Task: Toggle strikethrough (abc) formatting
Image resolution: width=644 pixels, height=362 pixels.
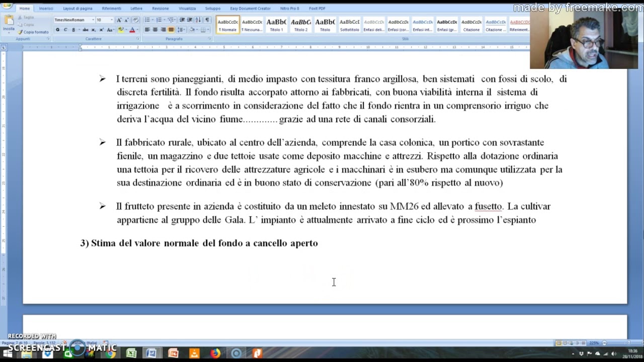Action: [86, 30]
